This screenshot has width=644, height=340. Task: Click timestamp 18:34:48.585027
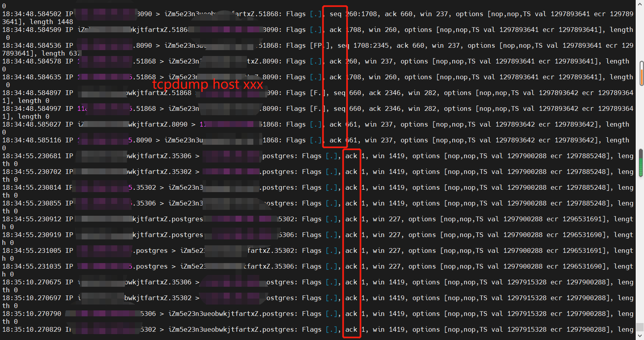click(32, 124)
